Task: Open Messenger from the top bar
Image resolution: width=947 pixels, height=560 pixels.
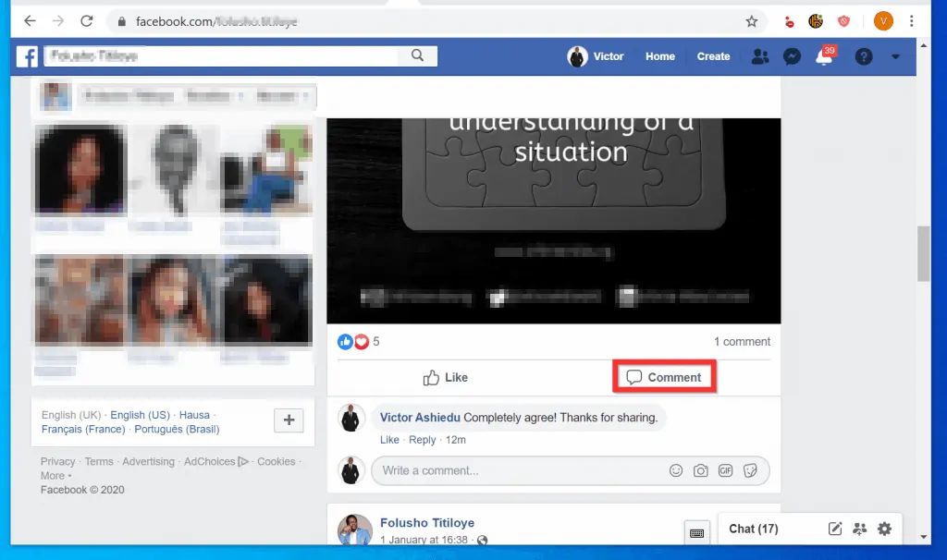Action: point(792,56)
